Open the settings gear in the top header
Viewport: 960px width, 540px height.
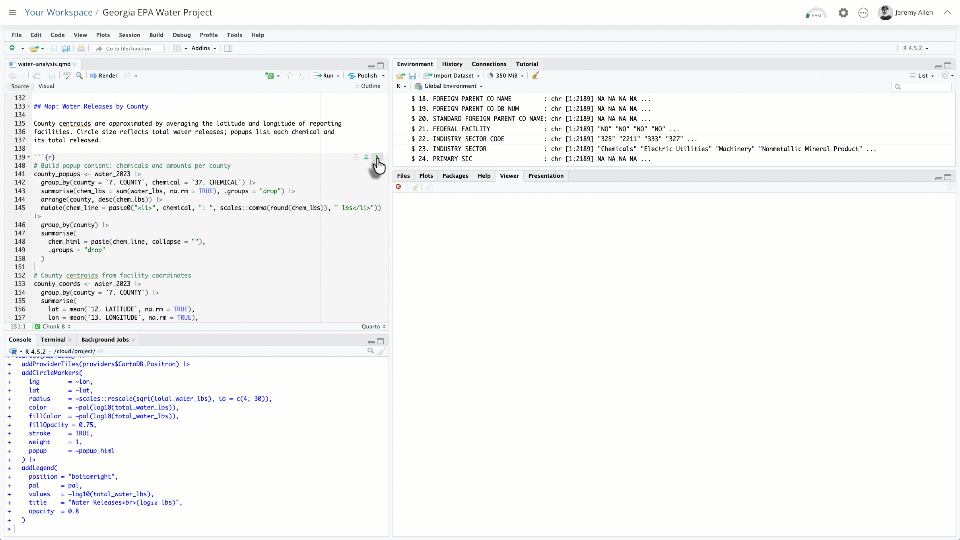tap(843, 13)
